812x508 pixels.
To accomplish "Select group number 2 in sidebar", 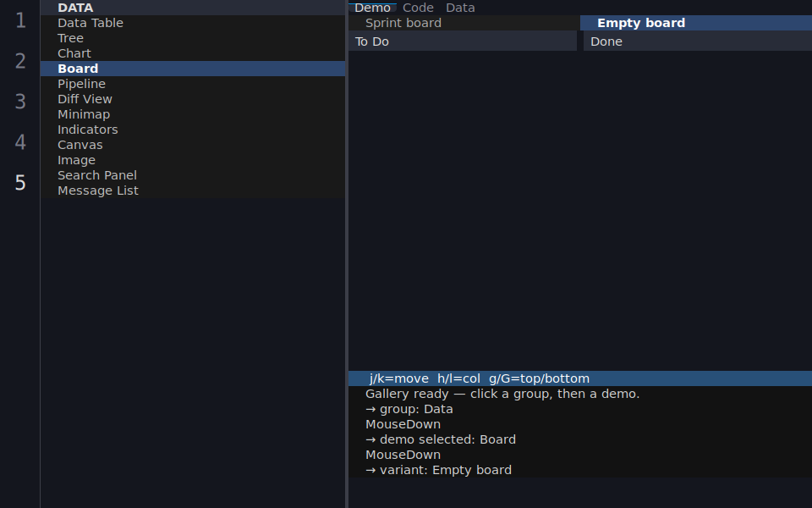I will coord(20,61).
